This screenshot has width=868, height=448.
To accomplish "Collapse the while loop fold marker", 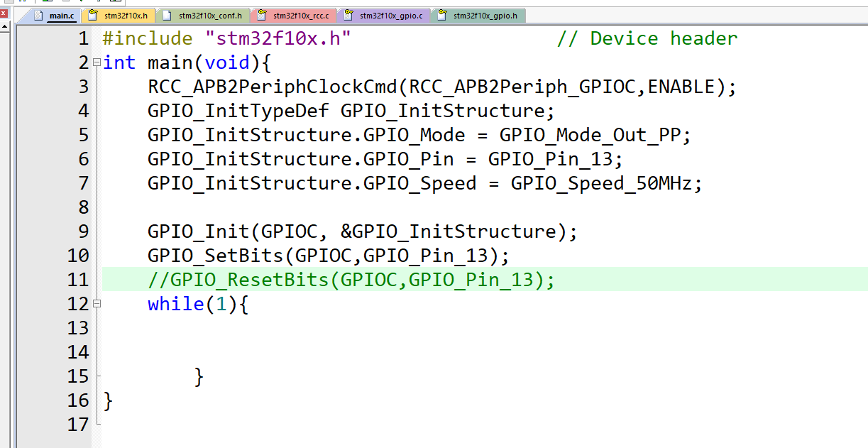I will coord(97,304).
